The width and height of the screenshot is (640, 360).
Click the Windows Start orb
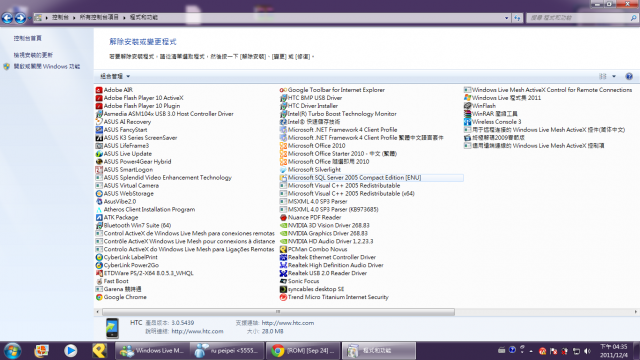click(x=12, y=351)
